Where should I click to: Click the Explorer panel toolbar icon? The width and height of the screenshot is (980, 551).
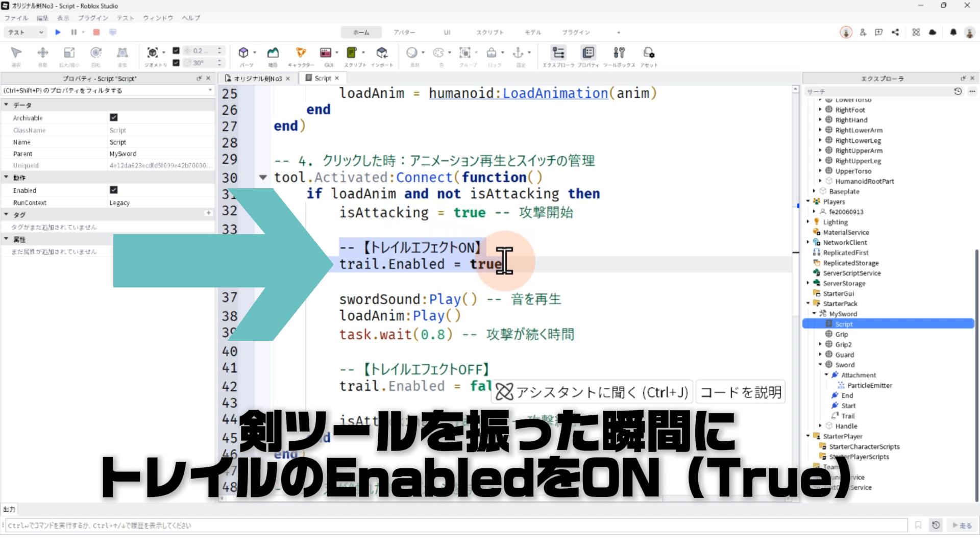tap(558, 53)
